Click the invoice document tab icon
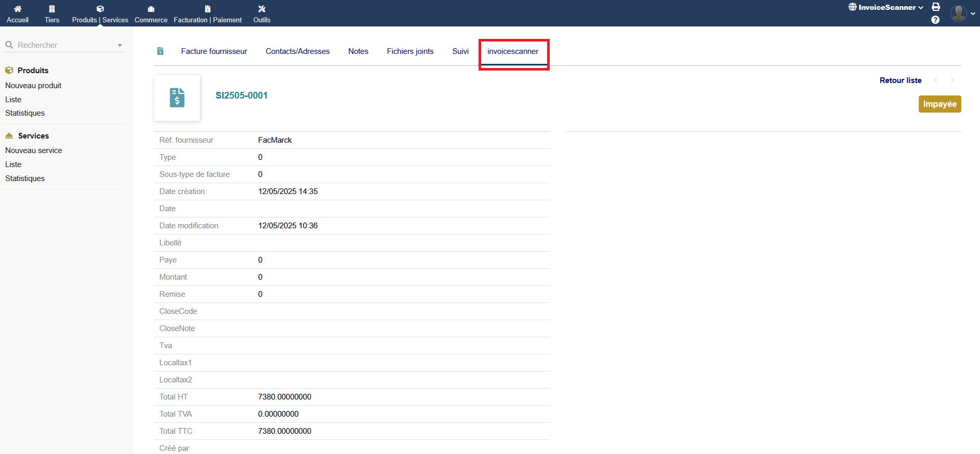The image size is (980, 454). tap(160, 51)
